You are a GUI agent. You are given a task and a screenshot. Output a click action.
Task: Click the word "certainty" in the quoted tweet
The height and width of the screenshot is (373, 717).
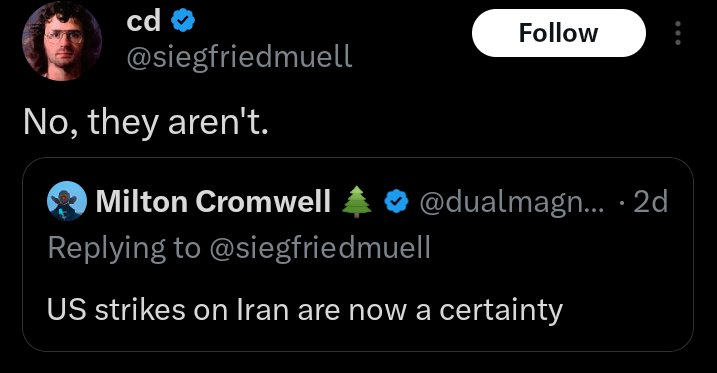[501, 311]
